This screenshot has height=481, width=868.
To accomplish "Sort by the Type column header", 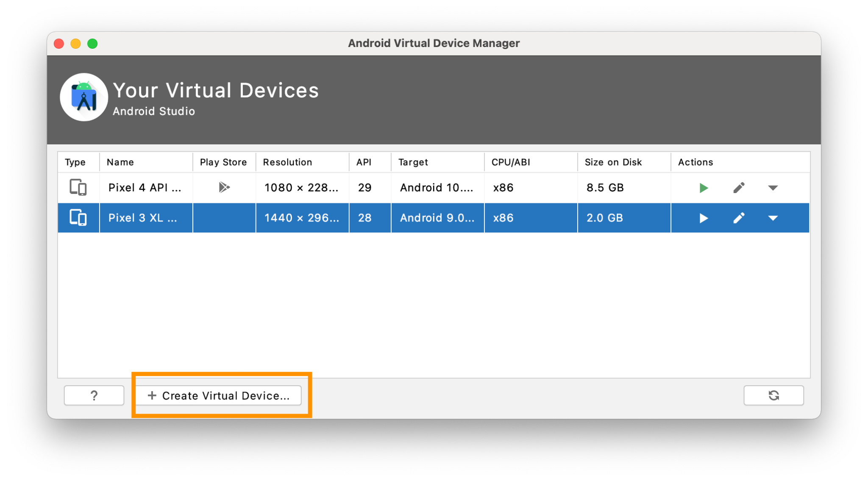I will point(79,162).
